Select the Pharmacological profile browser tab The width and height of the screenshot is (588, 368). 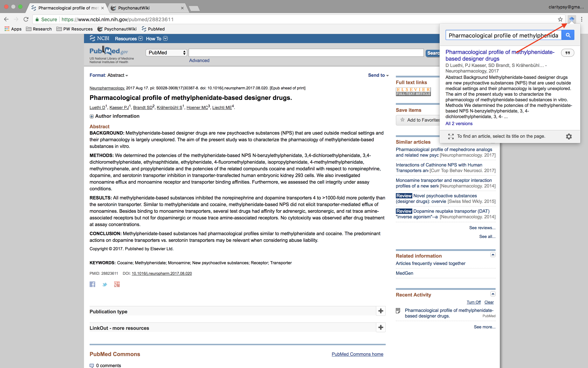[68, 8]
